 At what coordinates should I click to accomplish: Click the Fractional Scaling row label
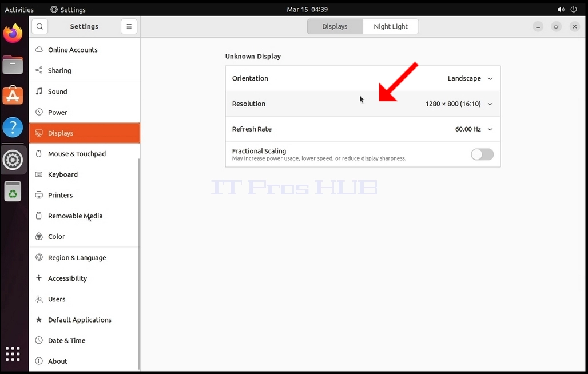(x=259, y=151)
